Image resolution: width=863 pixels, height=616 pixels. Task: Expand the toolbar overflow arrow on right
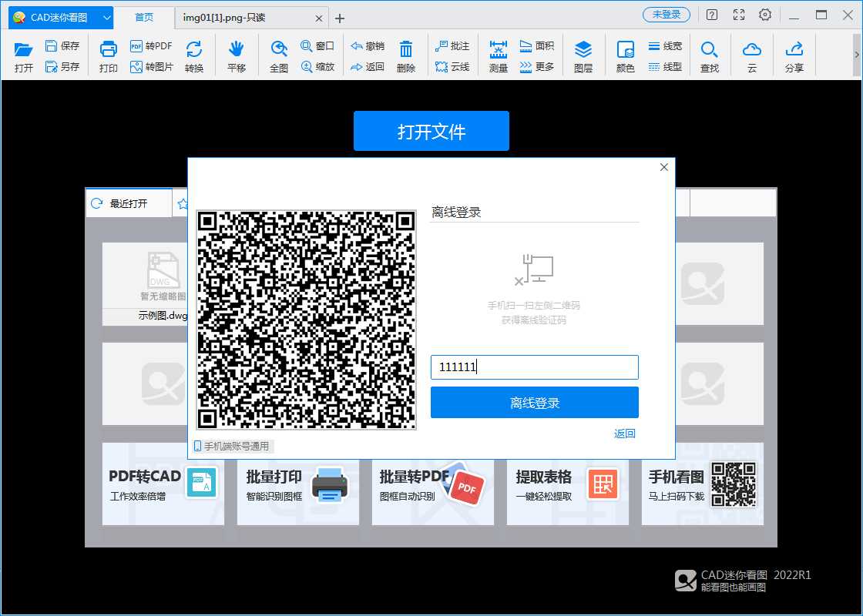(x=856, y=55)
